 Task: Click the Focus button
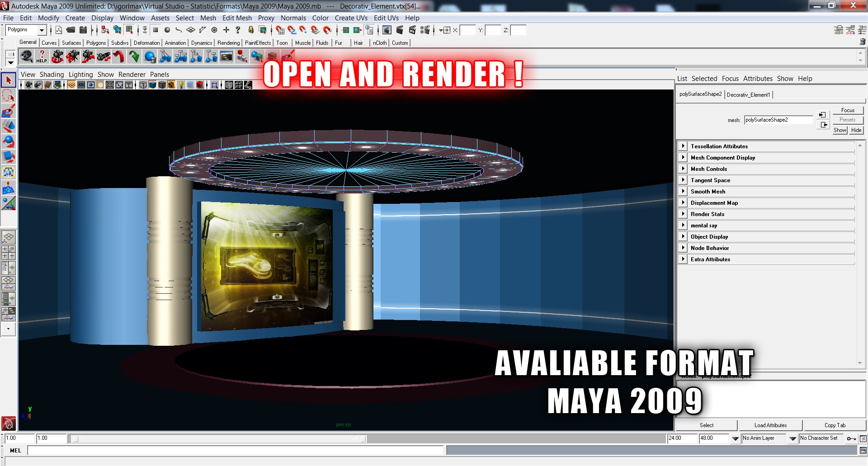pyautogui.click(x=848, y=110)
